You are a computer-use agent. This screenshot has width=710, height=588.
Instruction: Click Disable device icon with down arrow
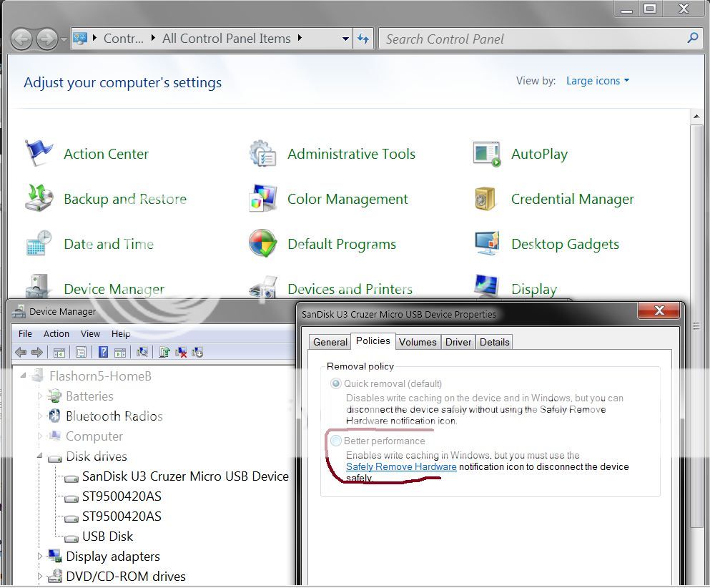[197, 352]
